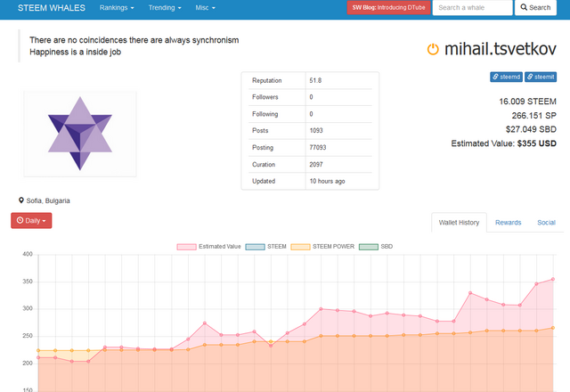Click the username mihail.tsvetkov heading
The height and width of the screenshot is (392, 570).
coord(501,49)
